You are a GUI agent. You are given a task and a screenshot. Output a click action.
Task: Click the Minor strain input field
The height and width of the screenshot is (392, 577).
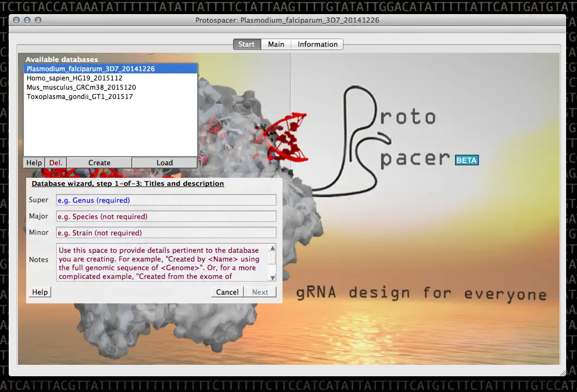(x=166, y=233)
